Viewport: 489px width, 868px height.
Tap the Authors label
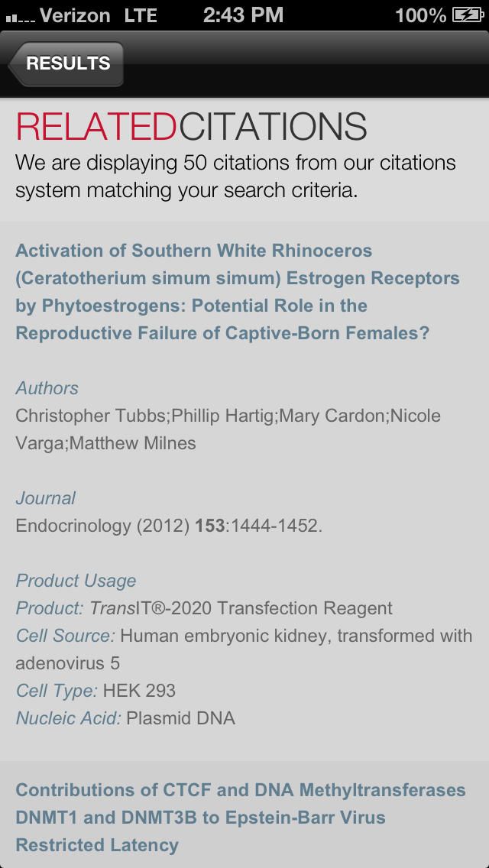pos(47,388)
